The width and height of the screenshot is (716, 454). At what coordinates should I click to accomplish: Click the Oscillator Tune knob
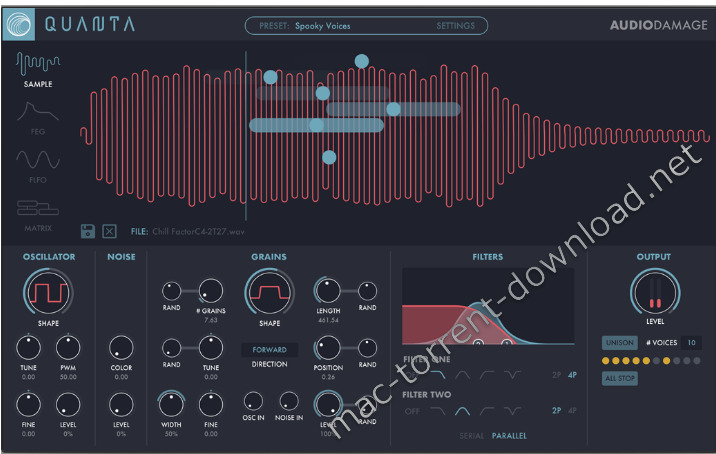28,348
